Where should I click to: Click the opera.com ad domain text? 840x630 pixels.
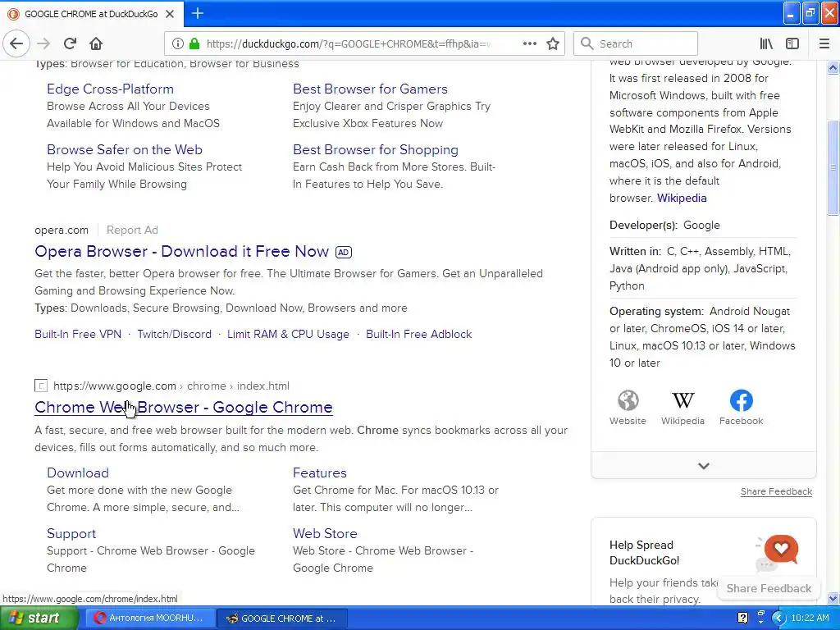pyautogui.click(x=61, y=230)
